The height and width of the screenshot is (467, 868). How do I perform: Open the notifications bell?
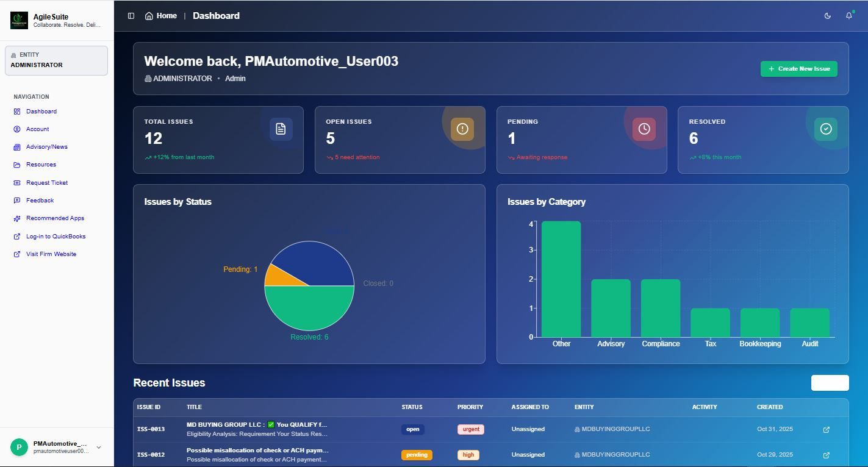coord(849,16)
